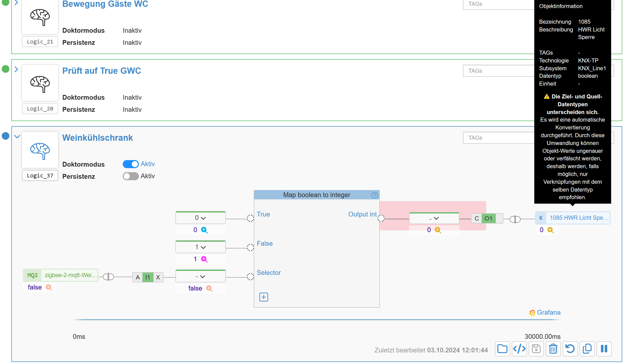The image size is (625, 364).
Task: Toggle the I1 input option
Action: click(148, 277)
